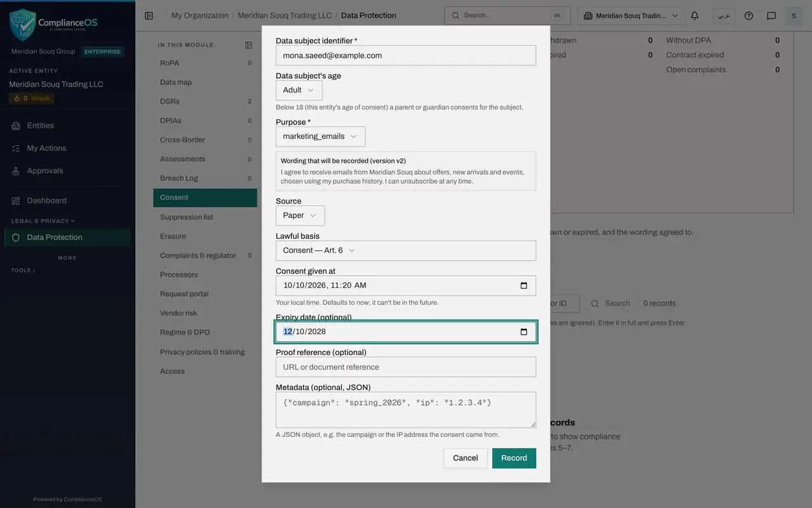
Task: Click the streak flame badge
Action: point(32,98)
